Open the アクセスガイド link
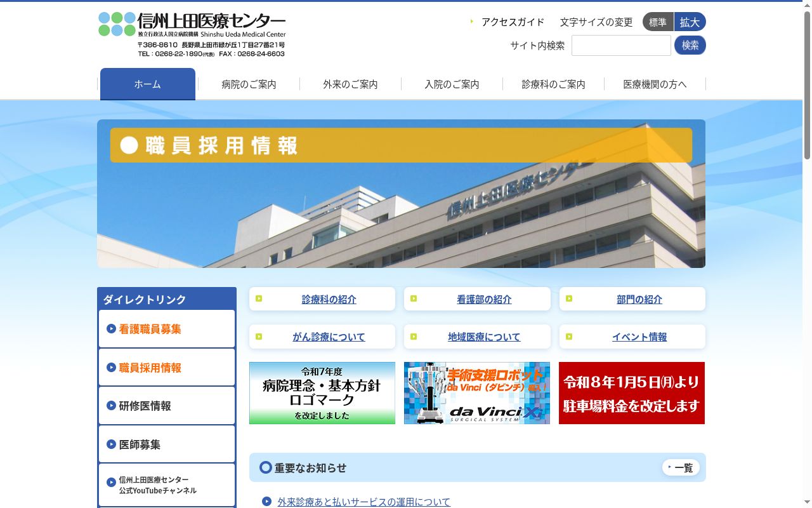The image size is (812, 508). point(513,22)
